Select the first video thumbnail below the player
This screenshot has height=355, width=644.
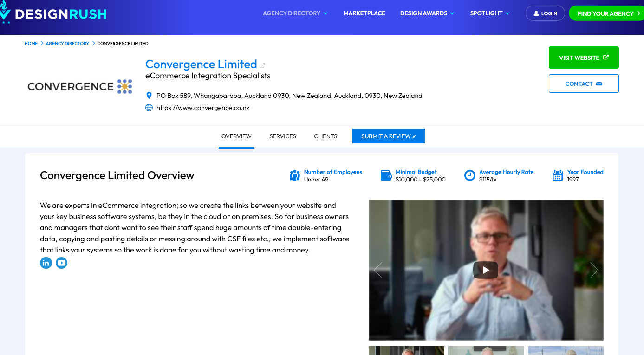click(406, 351)
